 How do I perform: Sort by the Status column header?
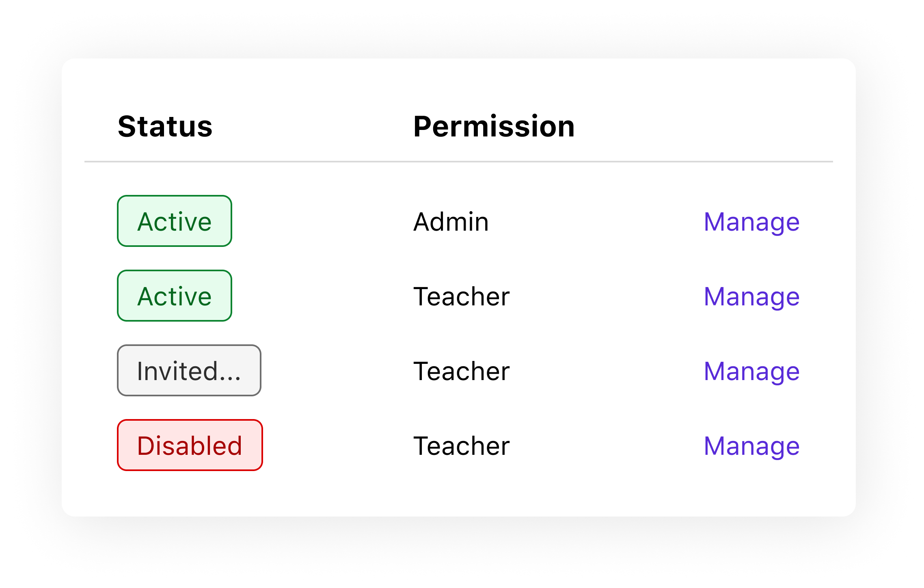[165, 126]
